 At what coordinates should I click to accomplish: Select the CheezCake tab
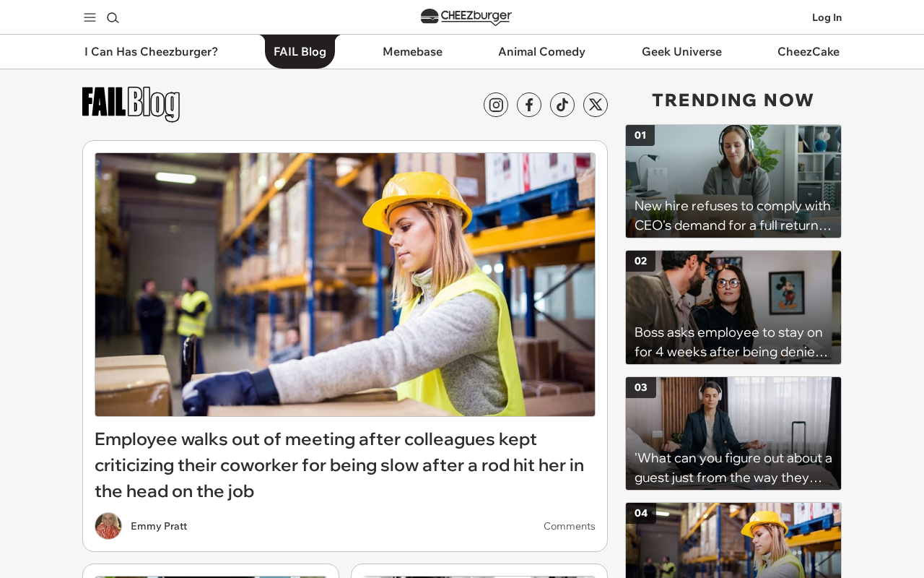pos(808,51)
